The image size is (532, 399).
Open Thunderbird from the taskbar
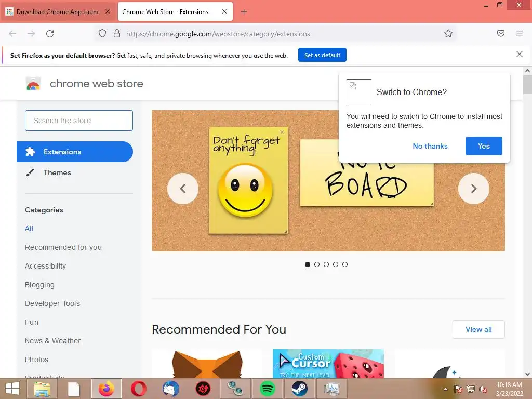pos(170,389)
